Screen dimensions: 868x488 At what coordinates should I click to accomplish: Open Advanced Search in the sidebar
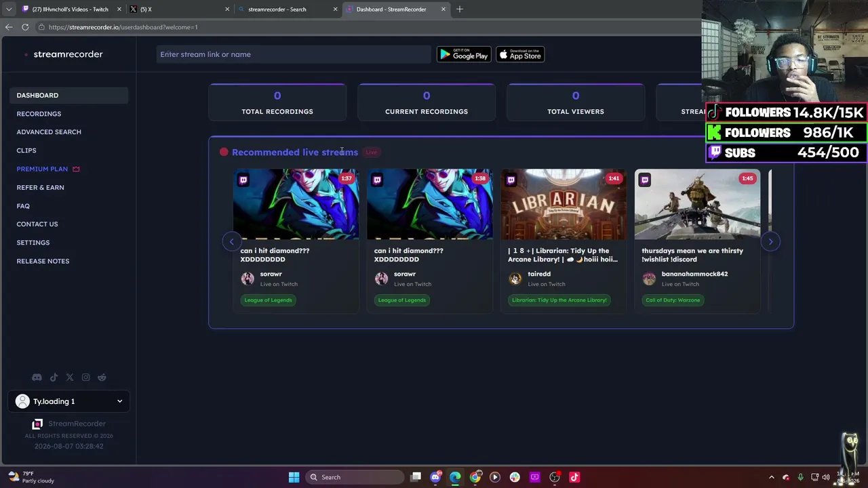pyautogui.click(x=49, y=132)
